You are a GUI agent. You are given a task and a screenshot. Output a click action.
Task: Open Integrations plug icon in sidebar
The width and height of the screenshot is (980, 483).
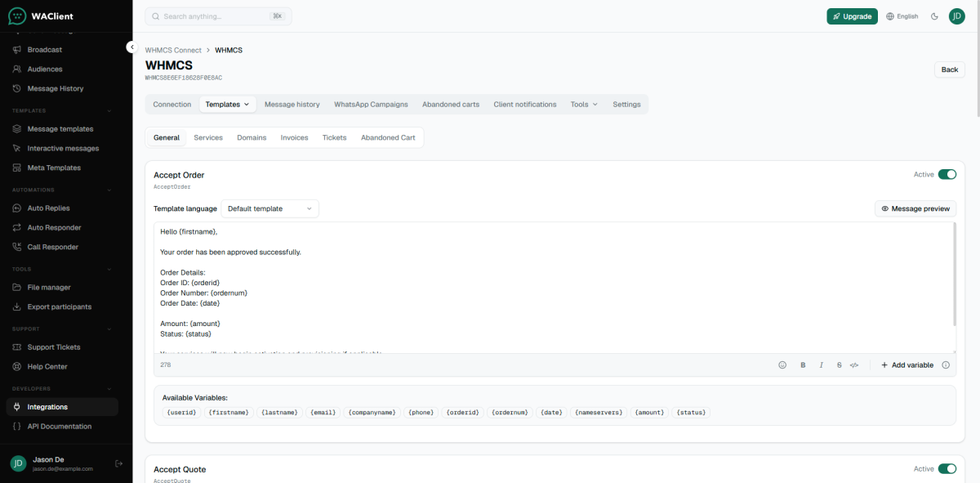(17, 407)
